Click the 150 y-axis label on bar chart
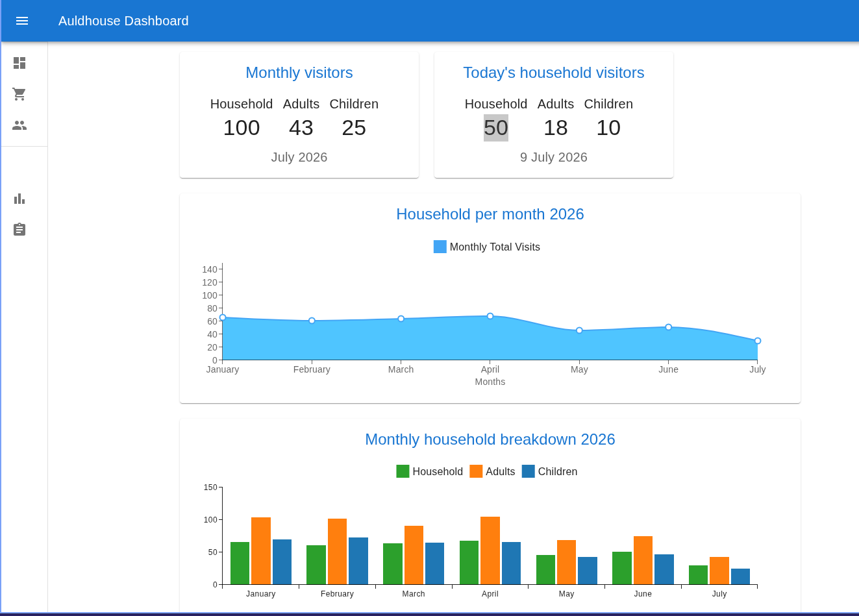The width and height of the screenshot is (859, 616). point(210,487)
